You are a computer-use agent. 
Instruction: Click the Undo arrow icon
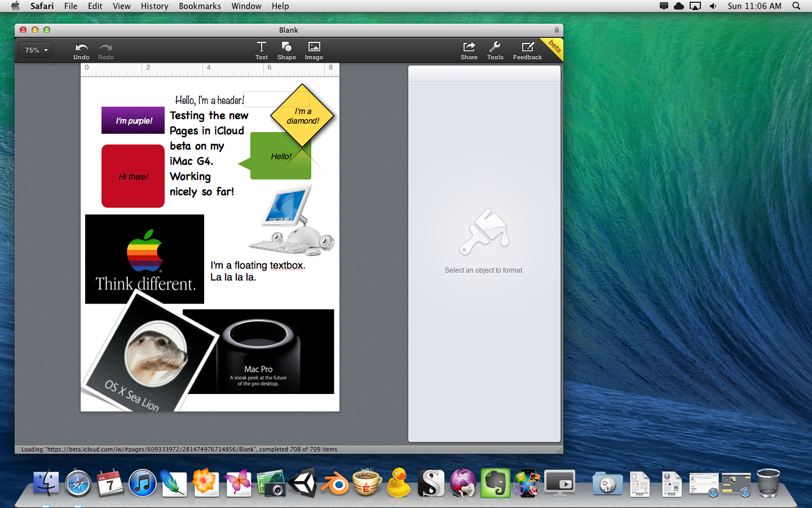point(81,47)
